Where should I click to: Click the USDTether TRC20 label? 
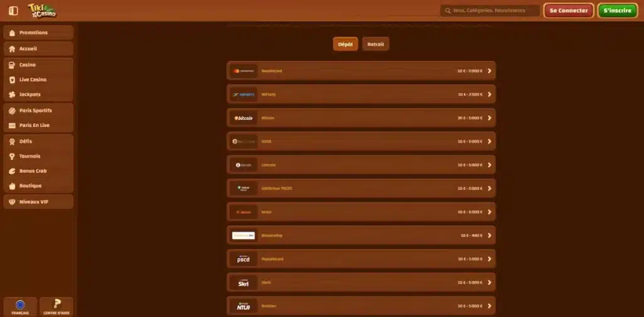pyautogui.click(x=277, y=189)
